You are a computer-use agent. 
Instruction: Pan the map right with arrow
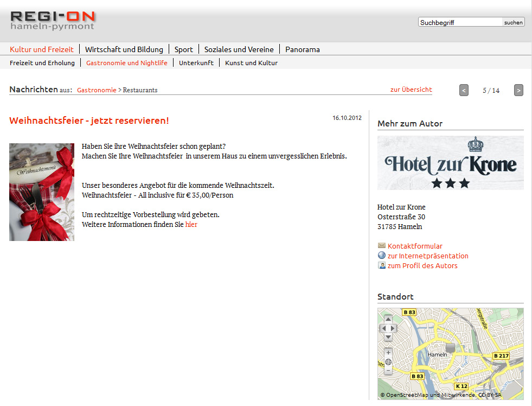tap(393, 328)
